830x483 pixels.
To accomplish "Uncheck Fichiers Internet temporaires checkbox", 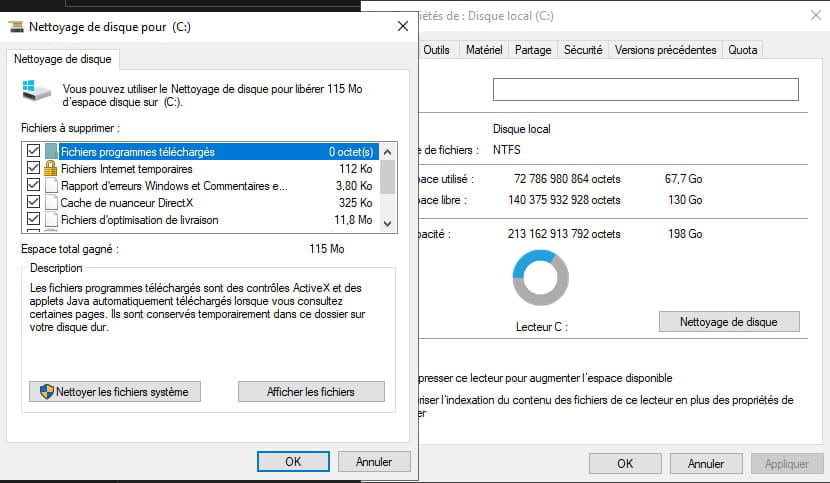I will [33, 168].
